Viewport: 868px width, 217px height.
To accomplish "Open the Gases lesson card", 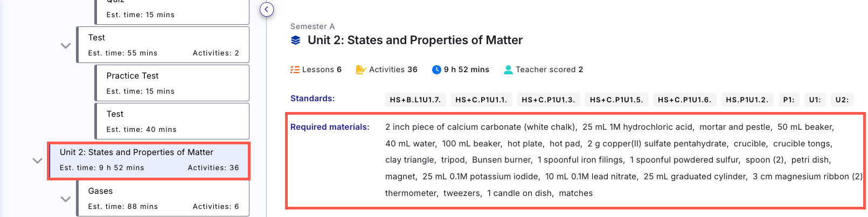I will coord(163,198).
